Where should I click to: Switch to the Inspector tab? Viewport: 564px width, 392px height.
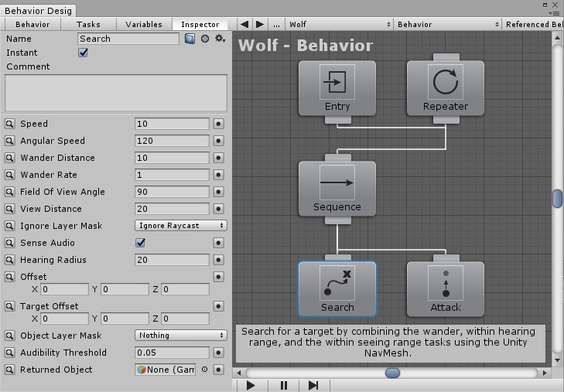(200, 24)
